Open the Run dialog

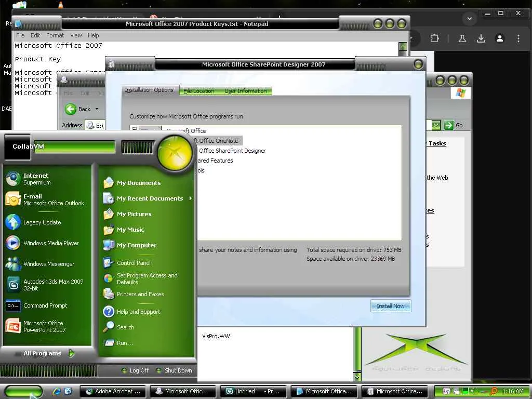tap(119, 343)
